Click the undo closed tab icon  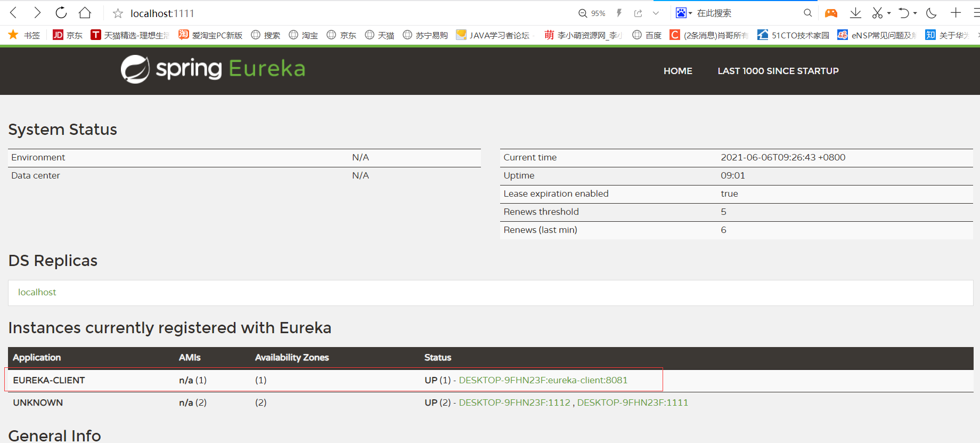coord(904,13)
